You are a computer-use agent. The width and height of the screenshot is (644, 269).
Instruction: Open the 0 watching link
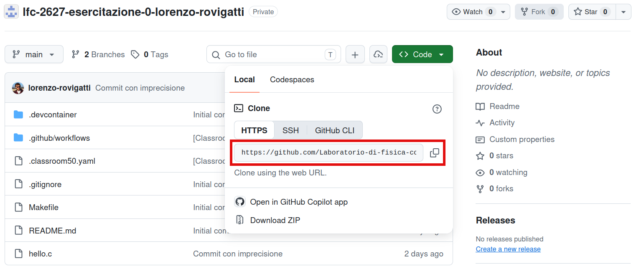508,173
